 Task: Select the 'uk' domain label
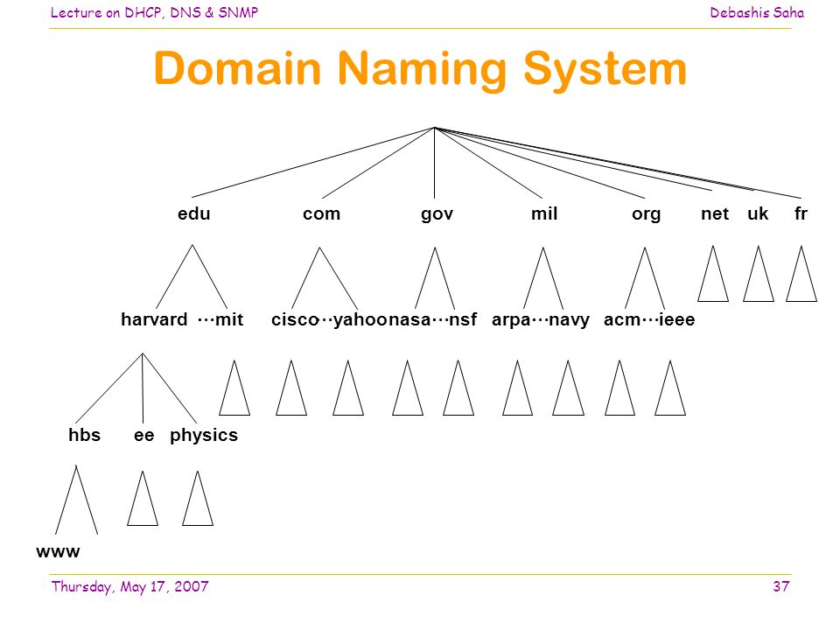[758, 213]
